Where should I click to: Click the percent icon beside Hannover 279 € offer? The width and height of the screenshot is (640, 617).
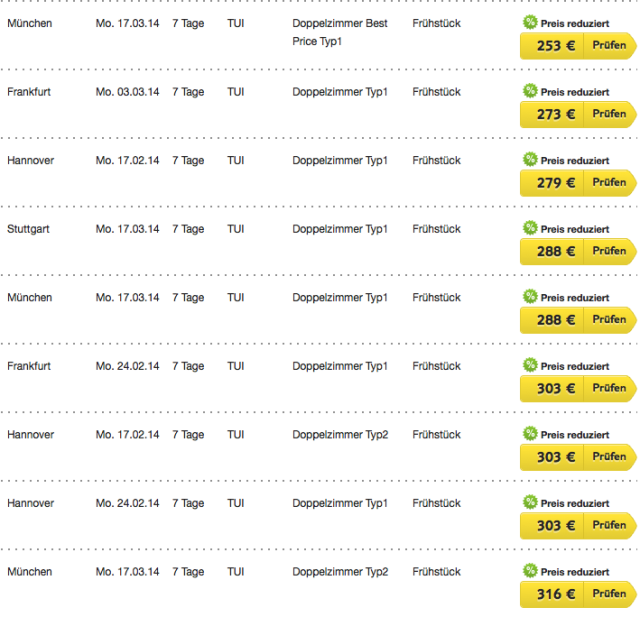pyautogui.click(x=530, y=159)
